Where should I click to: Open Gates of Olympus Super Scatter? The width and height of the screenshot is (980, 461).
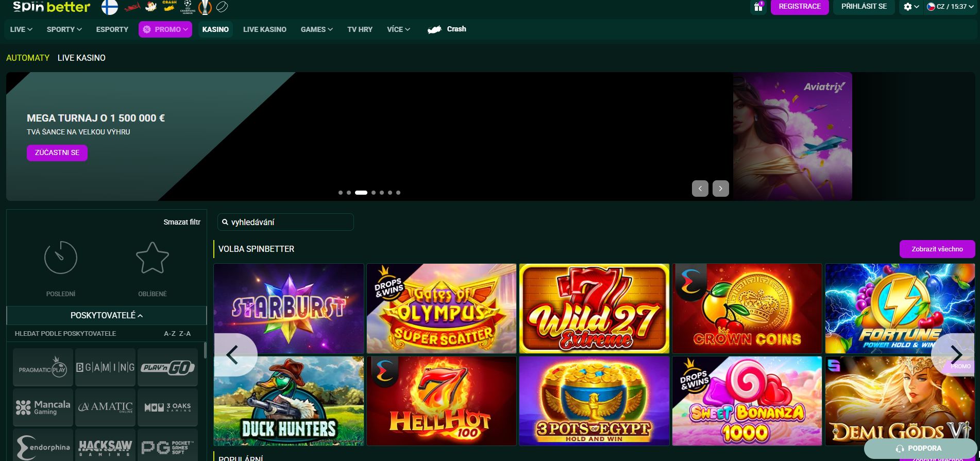click(x=442, y=309)
